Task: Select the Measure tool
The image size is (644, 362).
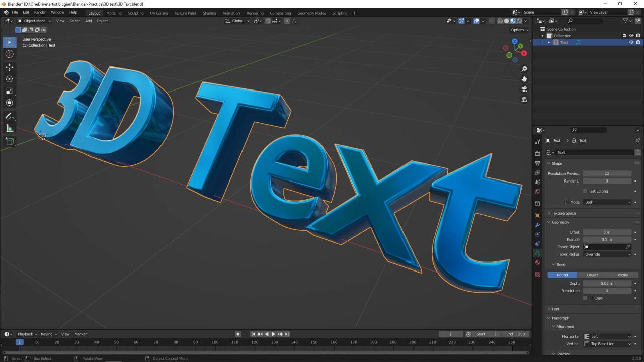Action: point(9,128)
